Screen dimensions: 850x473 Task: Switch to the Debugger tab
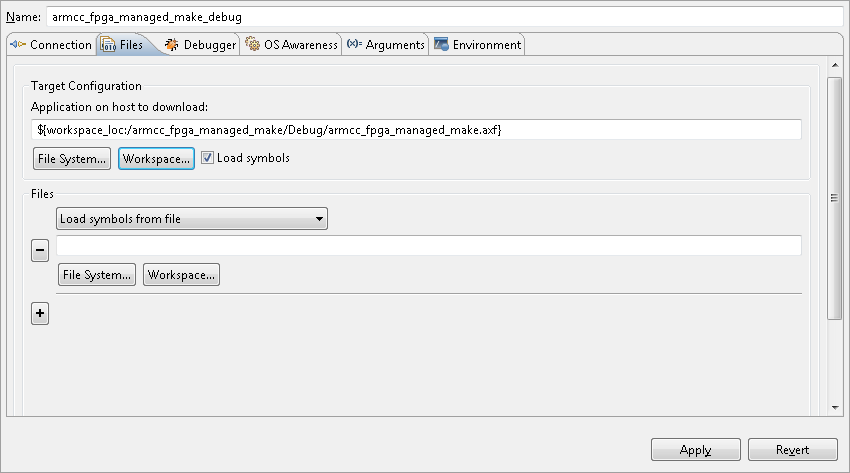(x=209, y=45)
